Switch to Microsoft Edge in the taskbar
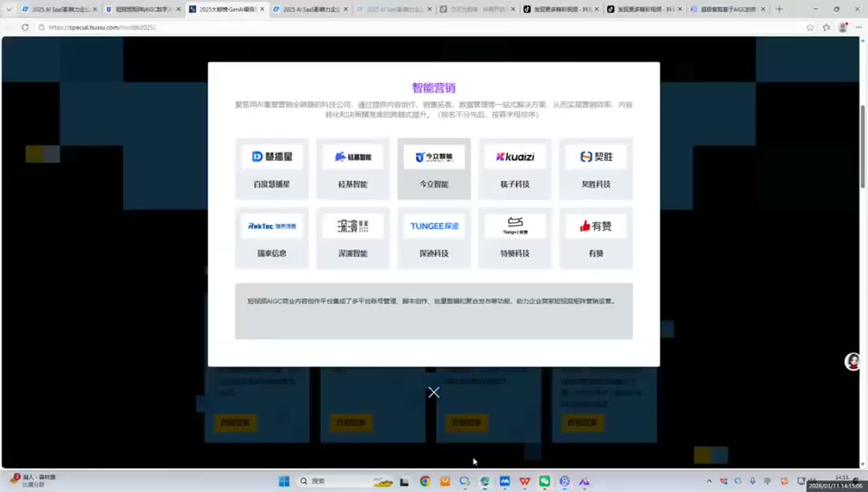 485,481
